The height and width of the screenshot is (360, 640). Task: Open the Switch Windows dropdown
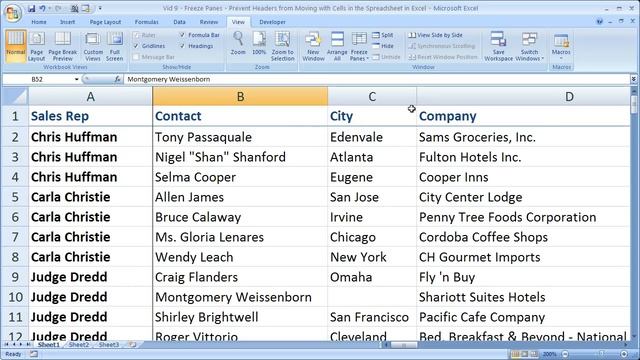[529, 46]
